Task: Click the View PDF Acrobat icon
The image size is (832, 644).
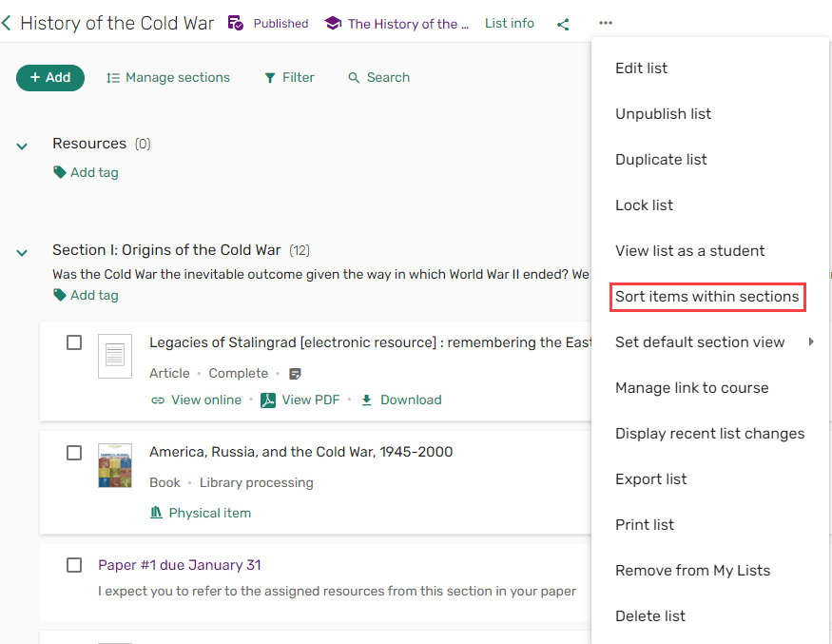Action: tap(268, 400)
